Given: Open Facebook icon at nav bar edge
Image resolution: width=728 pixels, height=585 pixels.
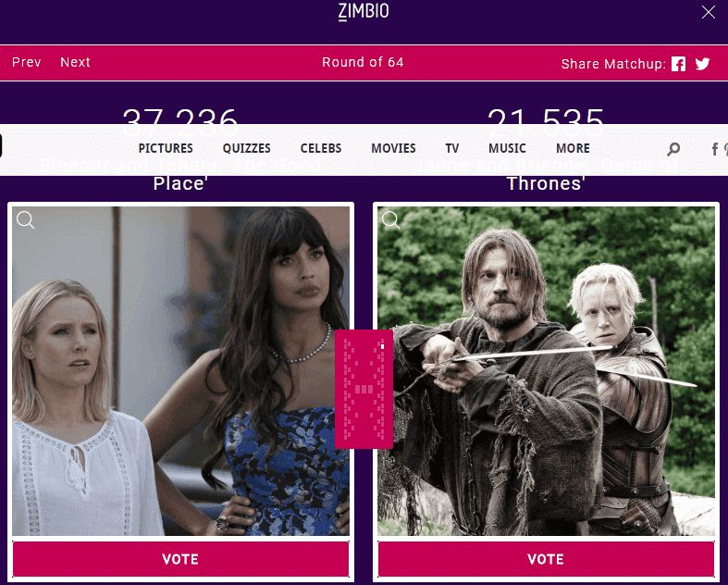Looking at the screenshot, I should coord(715,149).
